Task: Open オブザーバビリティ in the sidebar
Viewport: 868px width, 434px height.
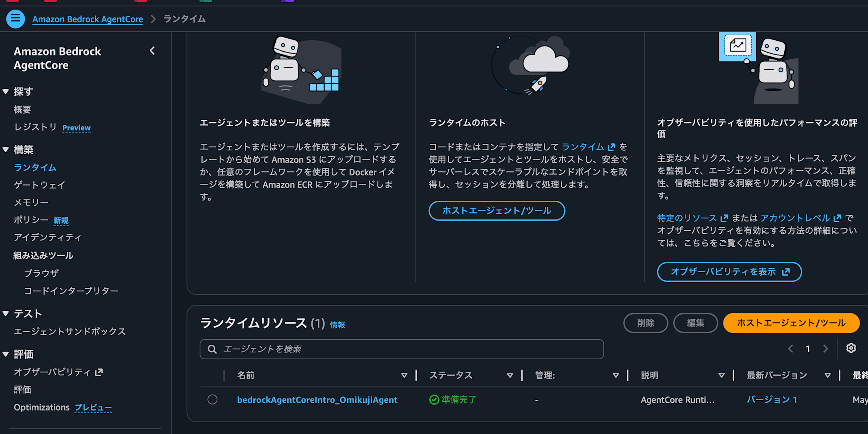Action: click(x=52, y=372)
